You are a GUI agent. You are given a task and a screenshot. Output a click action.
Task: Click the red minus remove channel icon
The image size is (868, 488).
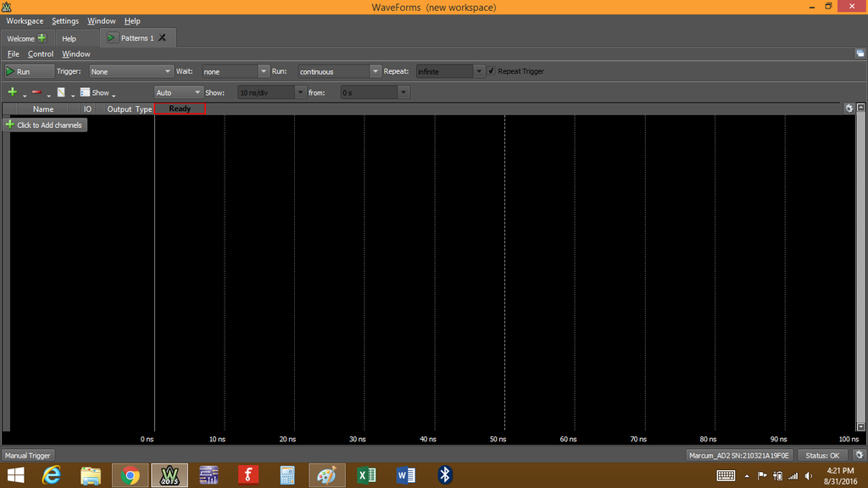click(x=36, y=91)
